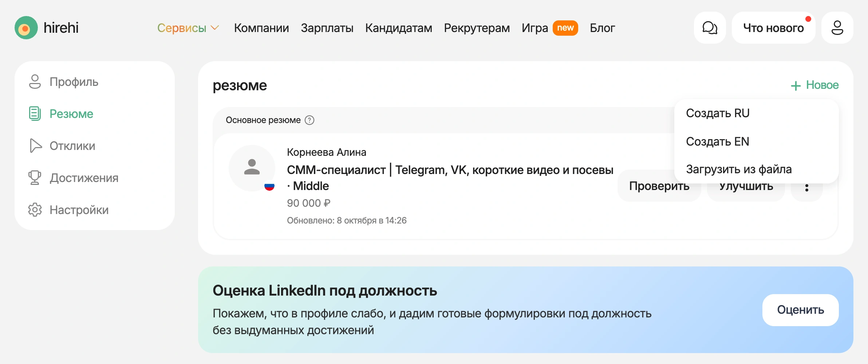Open the user account icon in header
868x364 pixels.
tap(837, 28)
